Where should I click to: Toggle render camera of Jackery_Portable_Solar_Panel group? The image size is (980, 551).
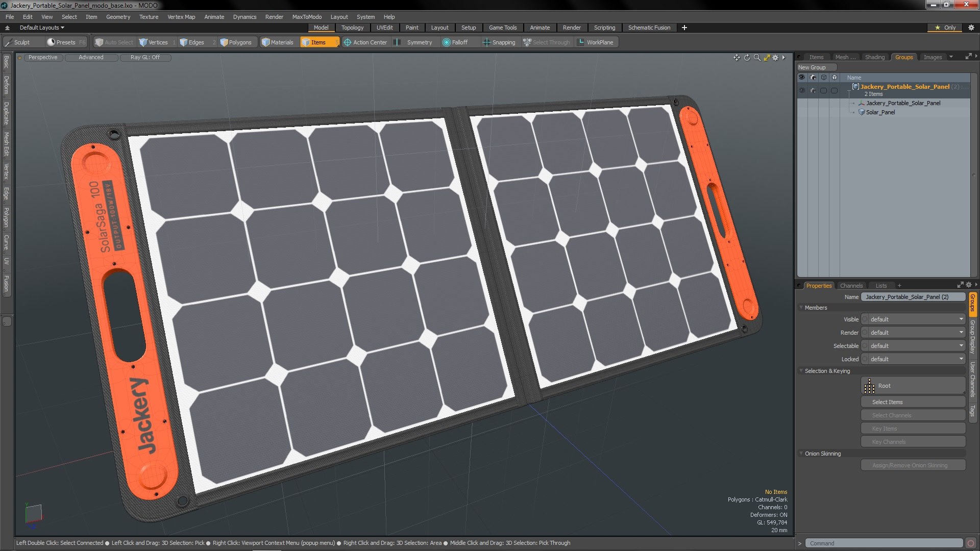(813, 90)
